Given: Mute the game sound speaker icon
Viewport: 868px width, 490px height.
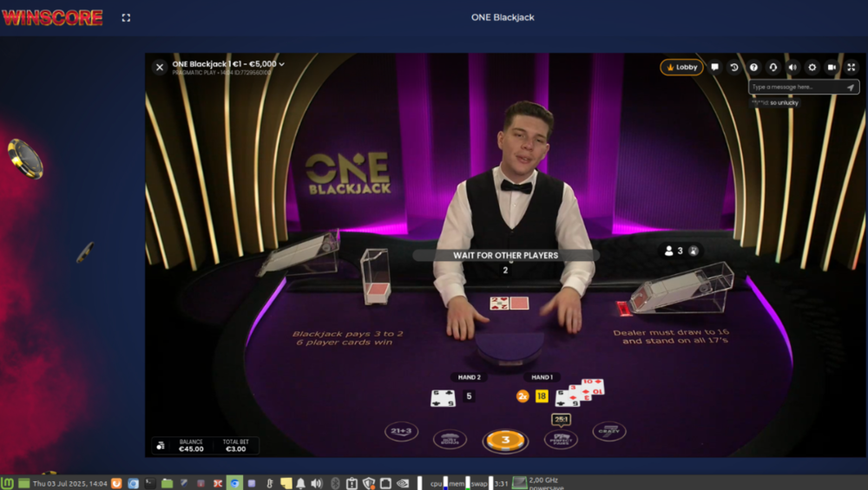Looking at the screenshot, I should tap(792, 67).
